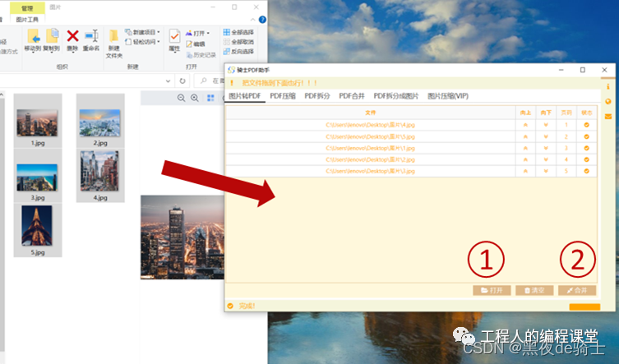Select 3.jpg thumbnail in Explorer
The image size is (619, 364).
click(x=38, y=177)
